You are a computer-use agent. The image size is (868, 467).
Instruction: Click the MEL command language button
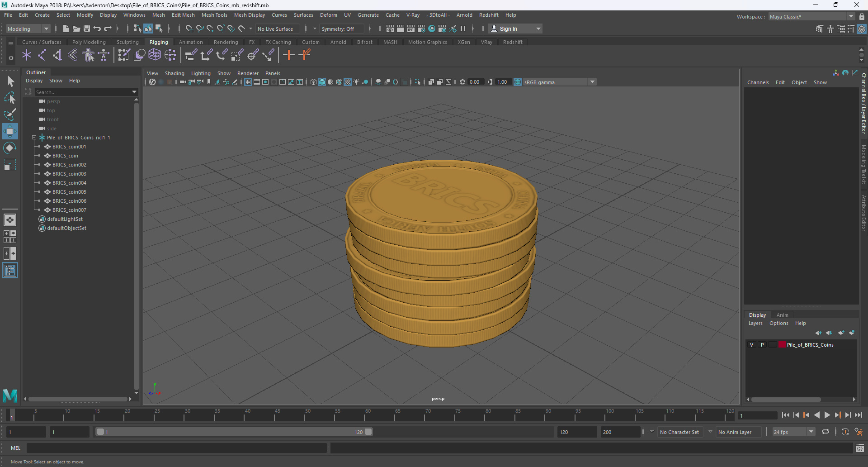[x=16, y=448]
